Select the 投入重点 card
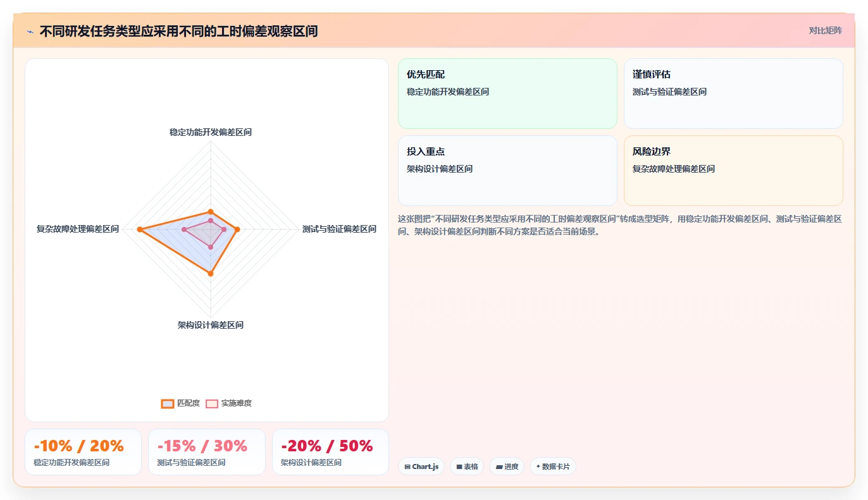This screenshot has height=500, width=868. pos(507,171)
